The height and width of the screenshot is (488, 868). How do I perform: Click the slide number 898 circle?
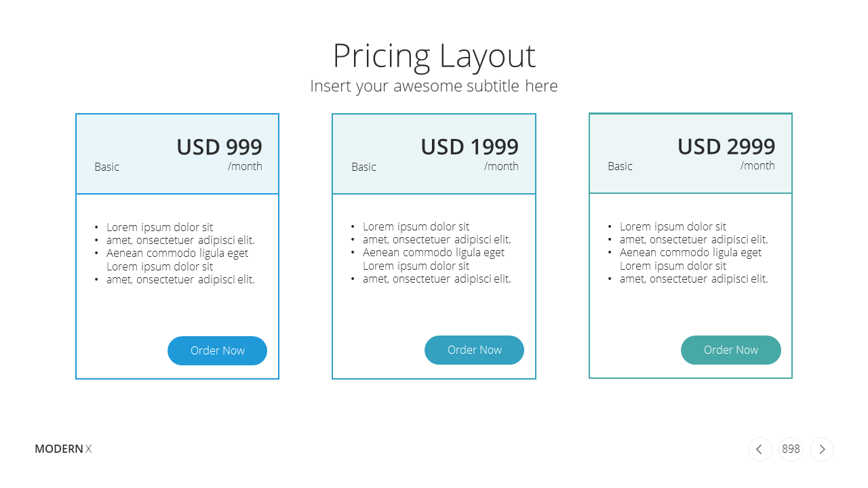791,449
